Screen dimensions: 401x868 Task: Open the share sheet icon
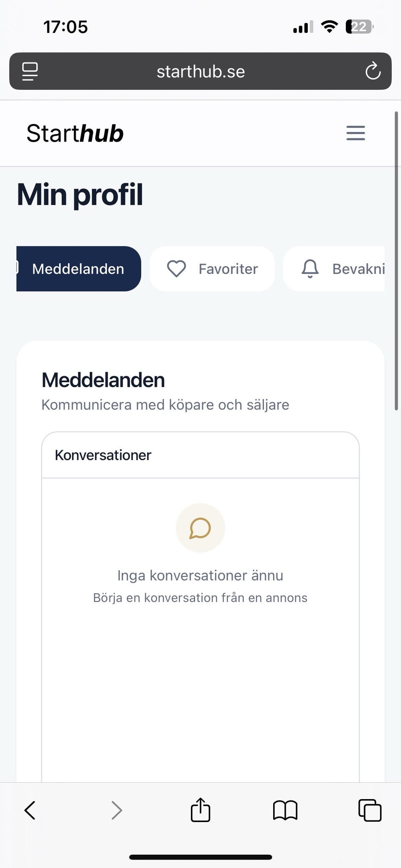click(x=200, y=810)
